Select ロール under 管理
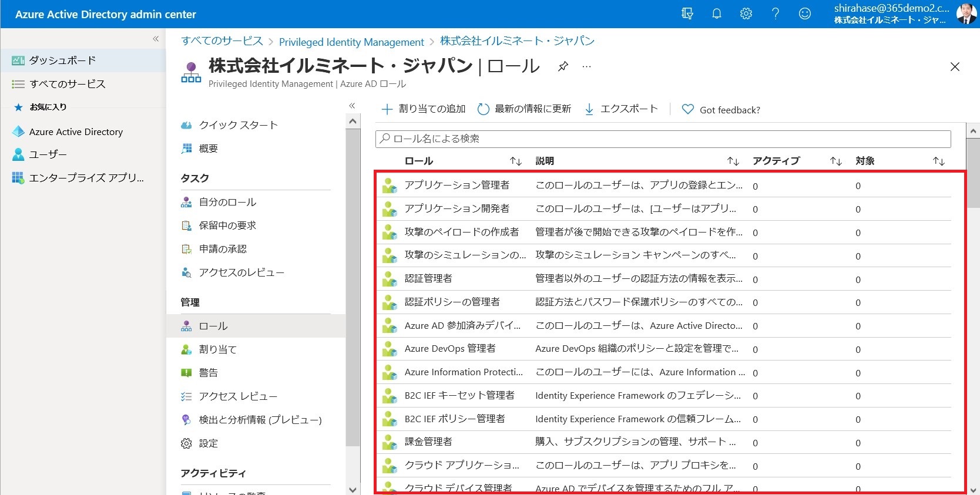The width and height of the screenshot is (980, 495). [256, 326]
